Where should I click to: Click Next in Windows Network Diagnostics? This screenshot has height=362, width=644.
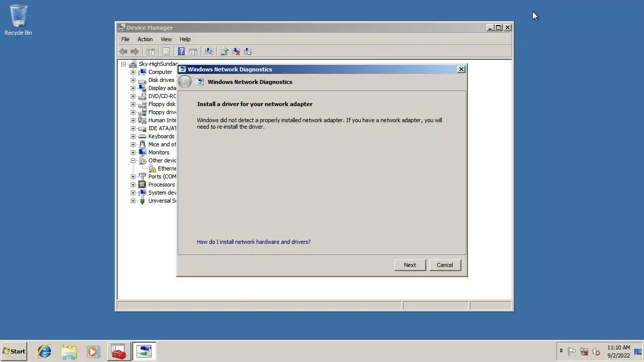tap(410, 265)
